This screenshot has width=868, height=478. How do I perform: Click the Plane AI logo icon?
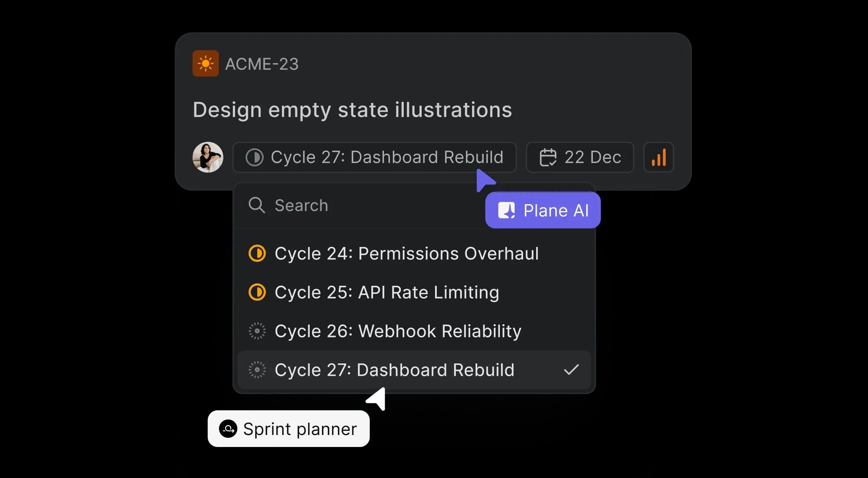pyautogui.click(x=507, y=210)
